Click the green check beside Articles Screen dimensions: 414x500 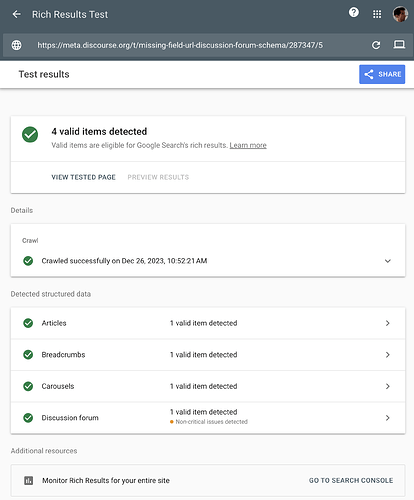(x=28, y=323)
